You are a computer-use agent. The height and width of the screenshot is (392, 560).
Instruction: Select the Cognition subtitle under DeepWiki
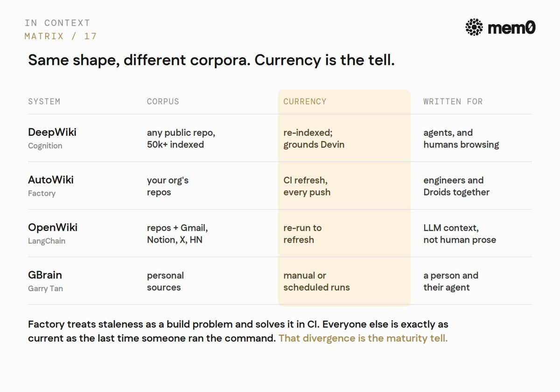[45, 146]
